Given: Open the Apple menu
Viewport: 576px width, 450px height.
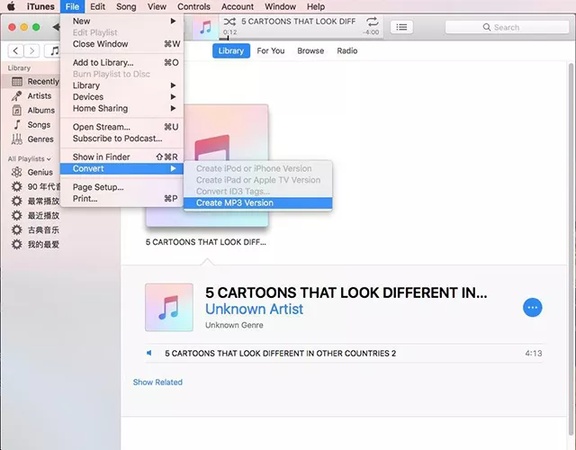Looking at the screenshot, I should coord(11,6).
